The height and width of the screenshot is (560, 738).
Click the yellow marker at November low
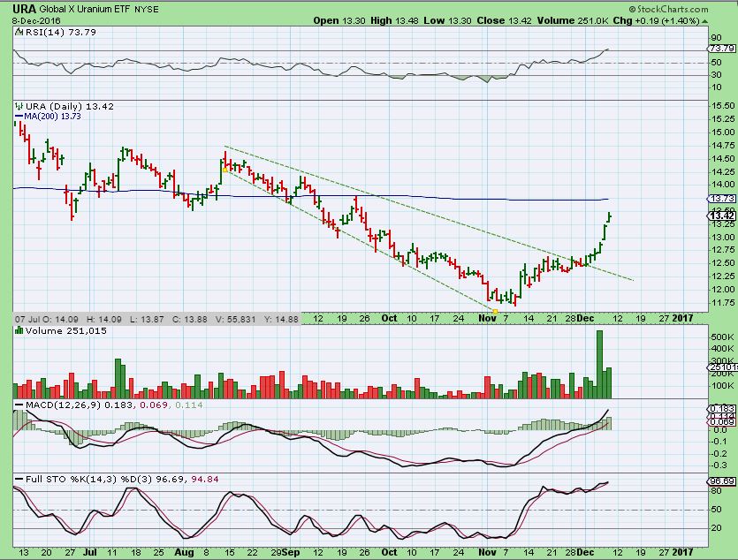coord(495,310)
